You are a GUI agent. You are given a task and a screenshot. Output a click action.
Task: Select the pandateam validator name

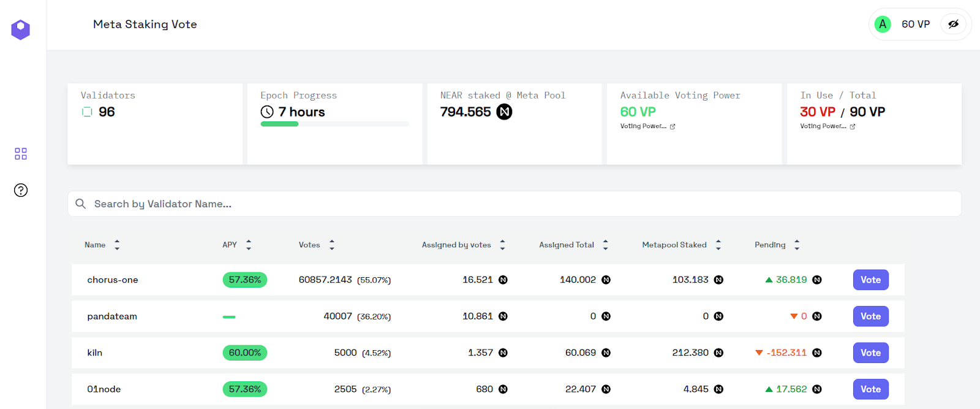(x=112, y=316)
